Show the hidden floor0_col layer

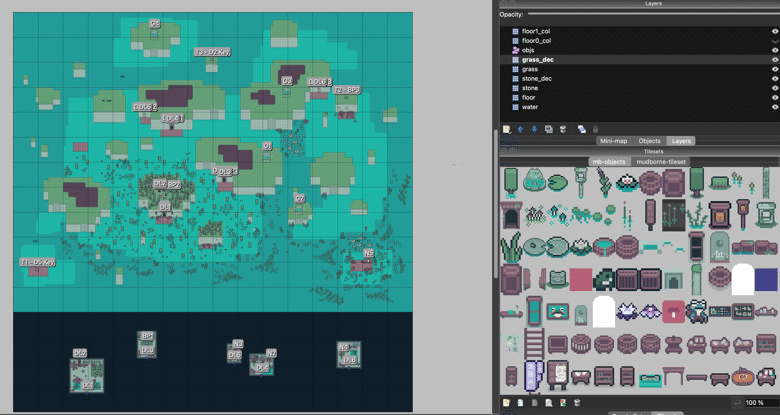coord(775,41)
